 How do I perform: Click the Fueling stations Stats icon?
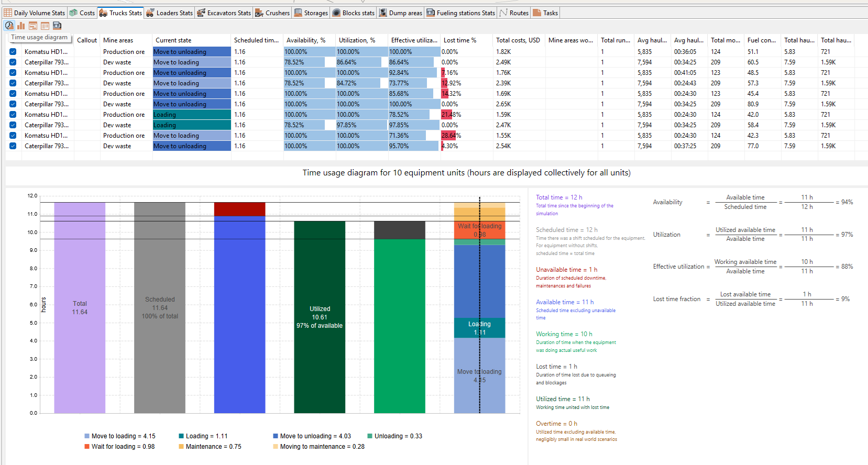pos(431,13)
